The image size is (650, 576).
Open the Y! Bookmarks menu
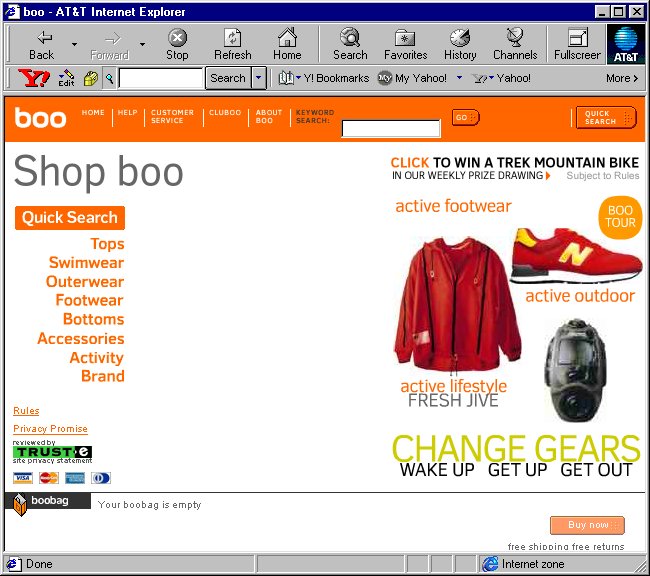click(323, 78)
